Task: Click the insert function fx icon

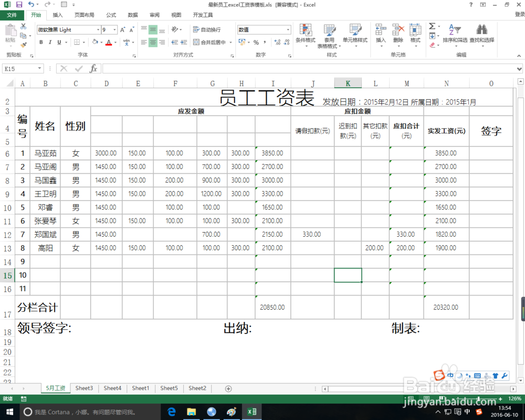Action: click(93, 69)
